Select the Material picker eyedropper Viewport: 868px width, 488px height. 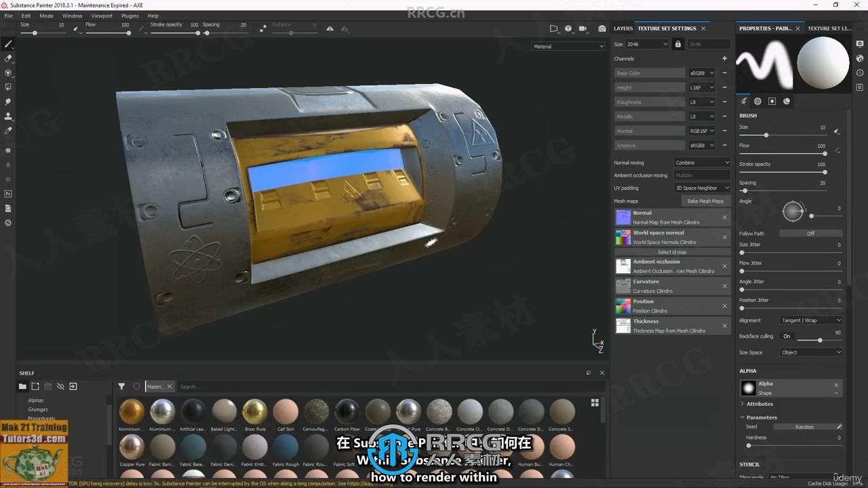point(8,130)
